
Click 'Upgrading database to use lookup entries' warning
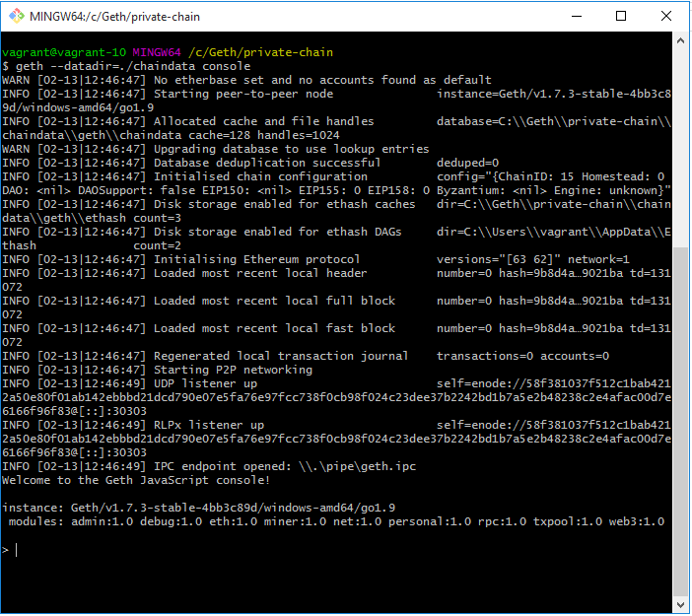[x=291, y=149]
